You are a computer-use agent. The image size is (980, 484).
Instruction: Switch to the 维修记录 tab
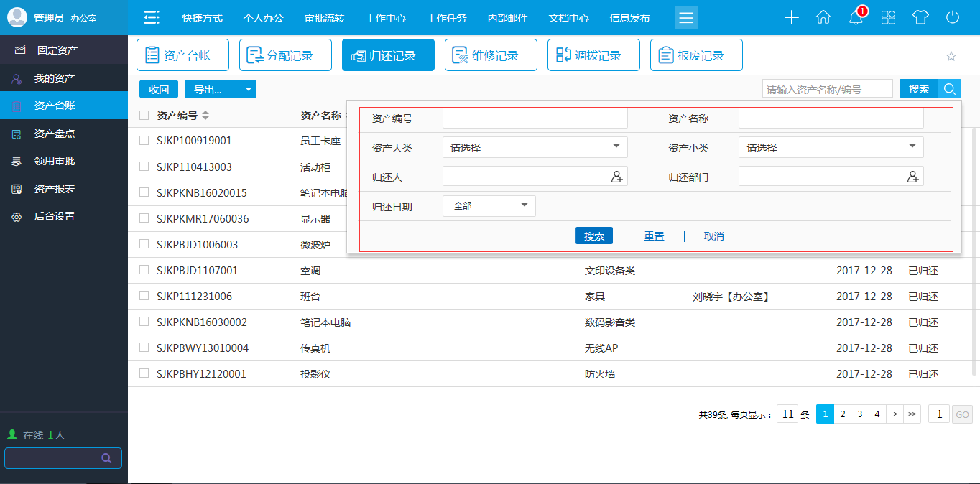tap(491, 55)
